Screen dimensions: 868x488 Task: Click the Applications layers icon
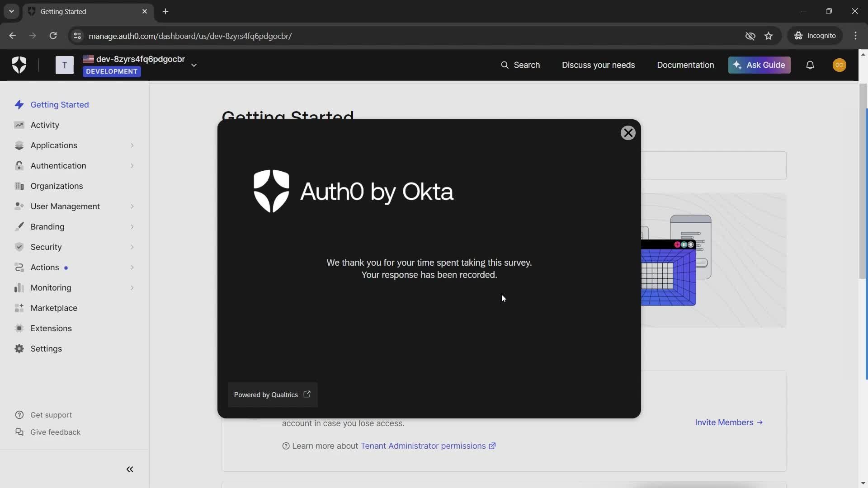click(19, 145)
